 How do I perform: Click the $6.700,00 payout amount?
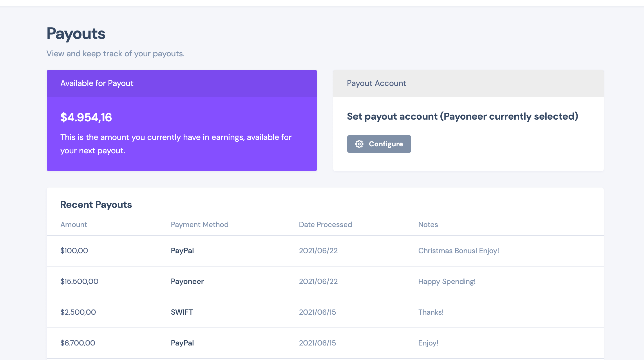(x=77, y=343)
